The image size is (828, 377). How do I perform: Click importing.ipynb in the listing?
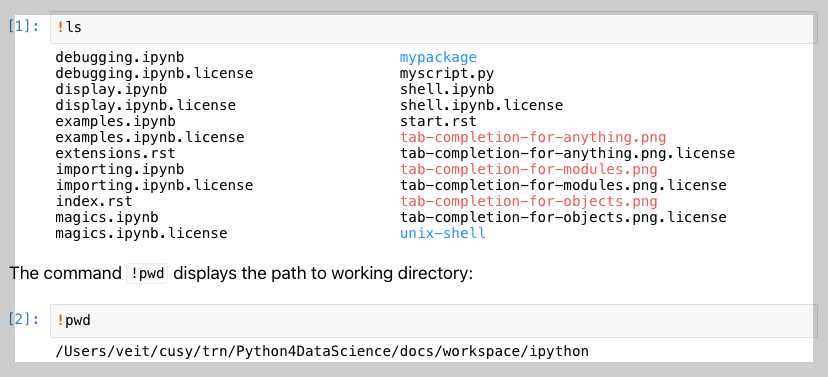click(120, 169)
